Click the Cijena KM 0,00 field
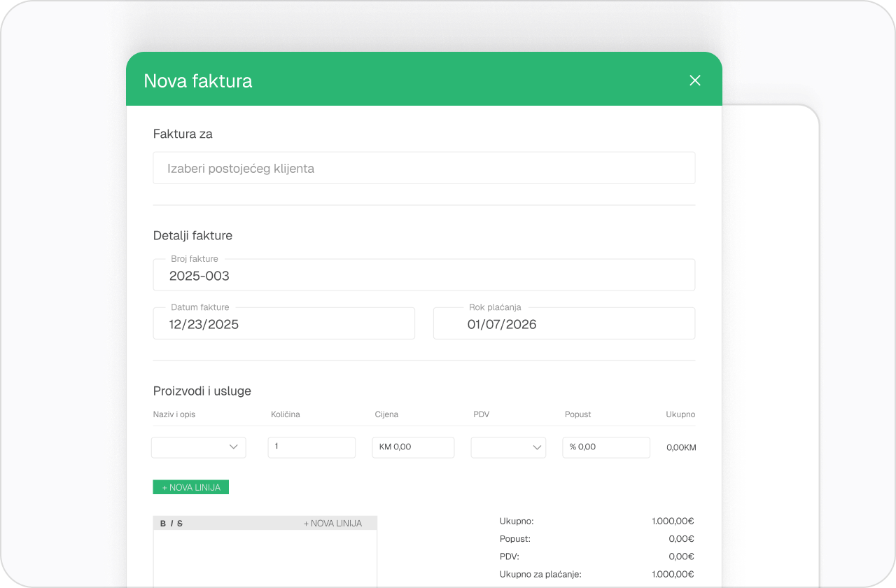 413,447
